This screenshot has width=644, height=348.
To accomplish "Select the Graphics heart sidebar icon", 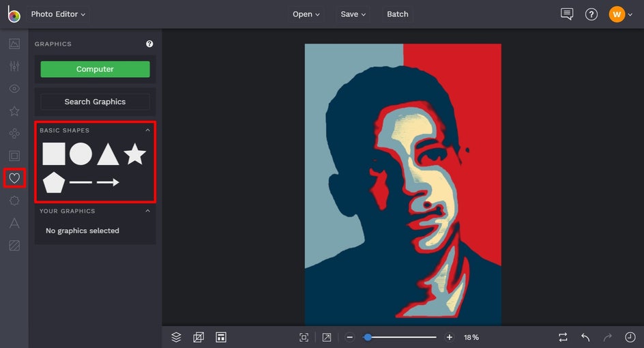I will click(x=14, y=178).
